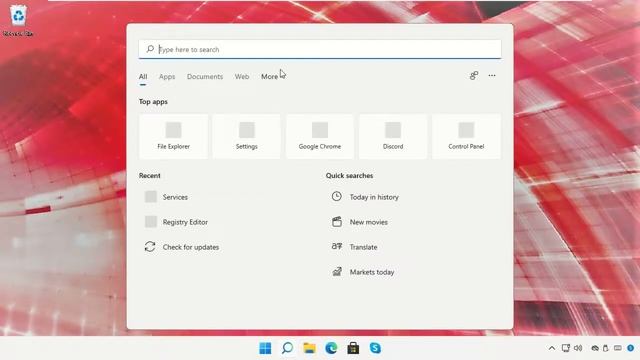This screenshot has width=640, height=360.
Task: Switch to the Apps tab
Action: pyautogui.click(x=167, y=76)
